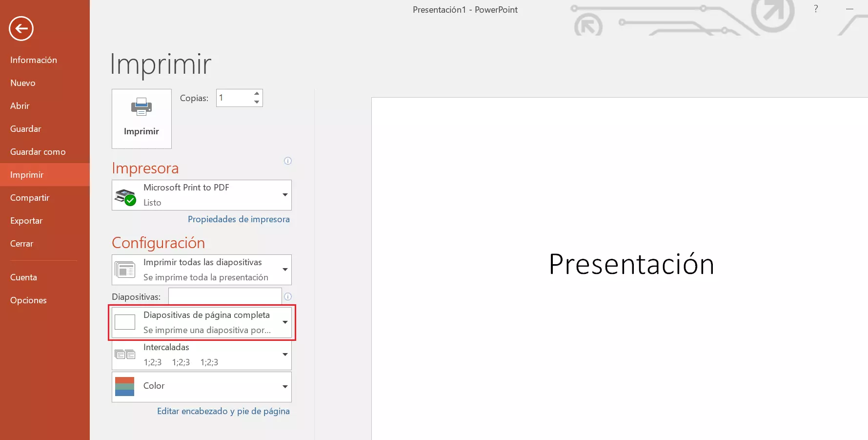The height and width of the screenshot is (440, 868).
Task: Click the Microsoft Print to PDF printer icon
Action: tap(125, 197)
